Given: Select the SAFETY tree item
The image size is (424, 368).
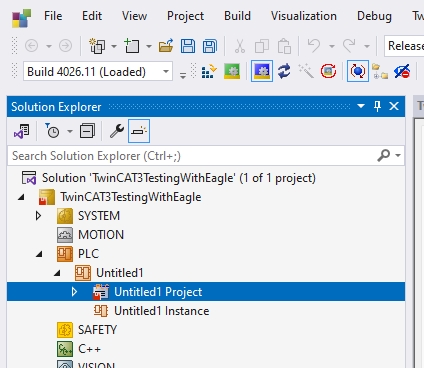Looking at the screenshot, I should pyautogui.click(x=87, y=330).
